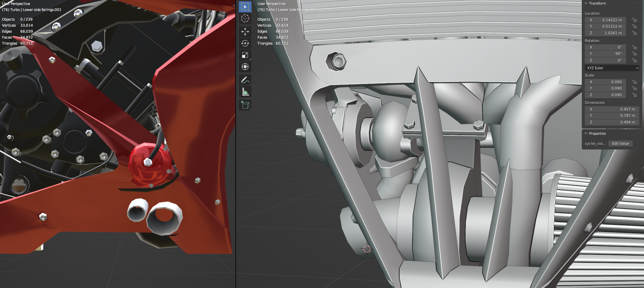Click the Rotation X field showing 0°
Image resolution: width=644 pixels, height=288 pixels.
[605, 47]
